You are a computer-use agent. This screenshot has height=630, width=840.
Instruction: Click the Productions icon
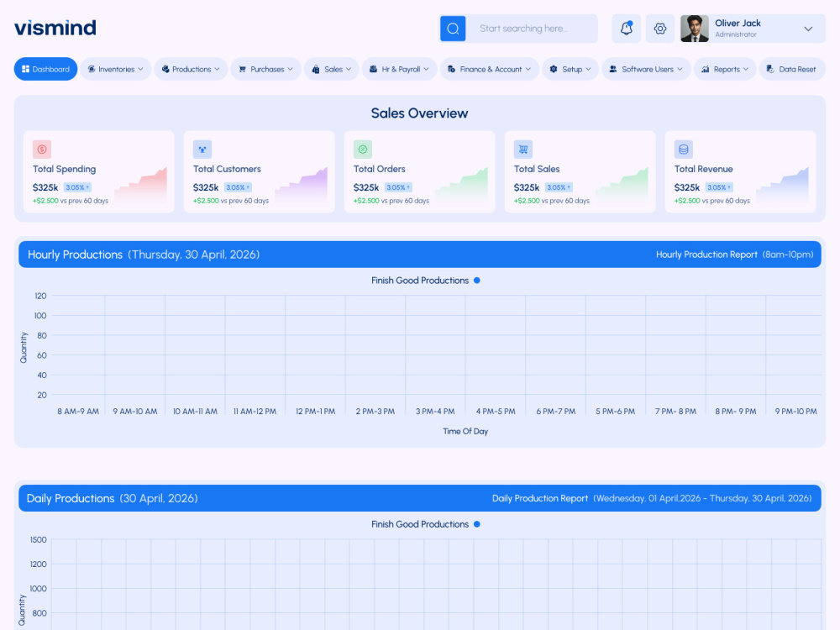(165, 69)
